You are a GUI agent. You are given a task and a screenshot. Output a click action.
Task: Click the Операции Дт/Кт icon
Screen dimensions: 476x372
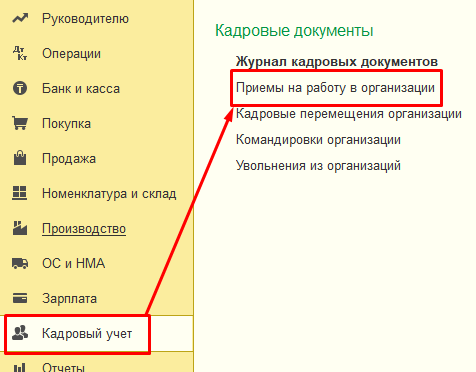tap(20, 53)
